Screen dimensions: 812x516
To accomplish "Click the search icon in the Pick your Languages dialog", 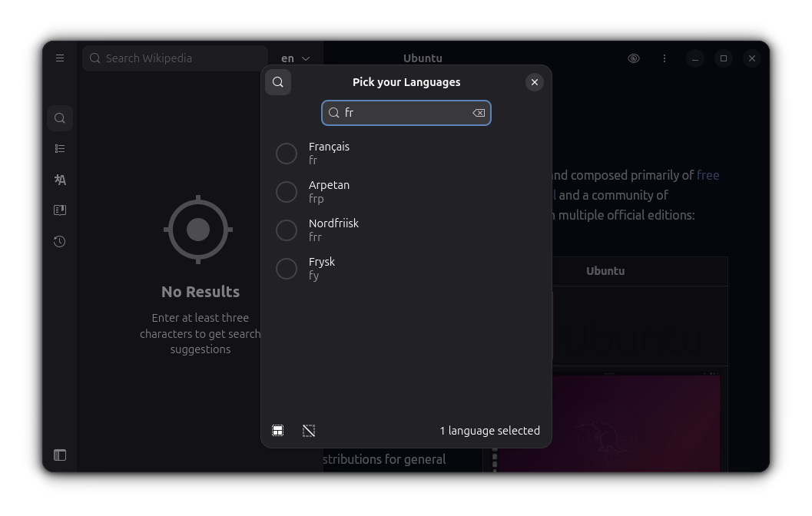I will point(278,82).
